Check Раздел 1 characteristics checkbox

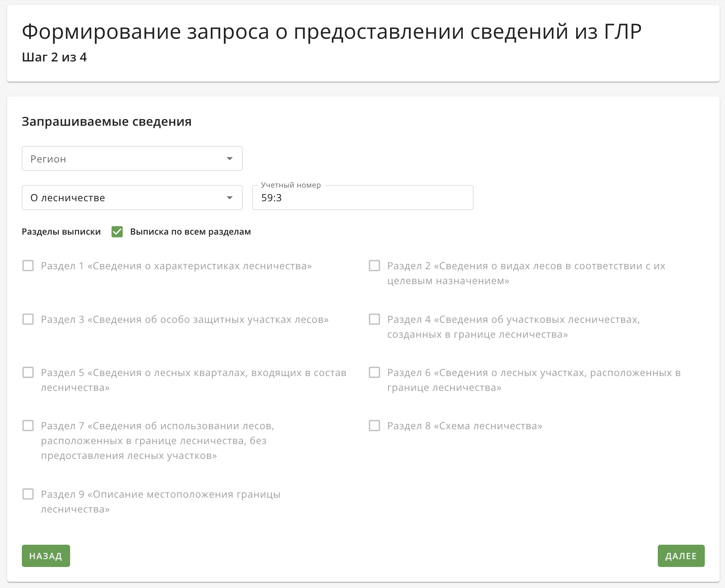coord(28,266)
